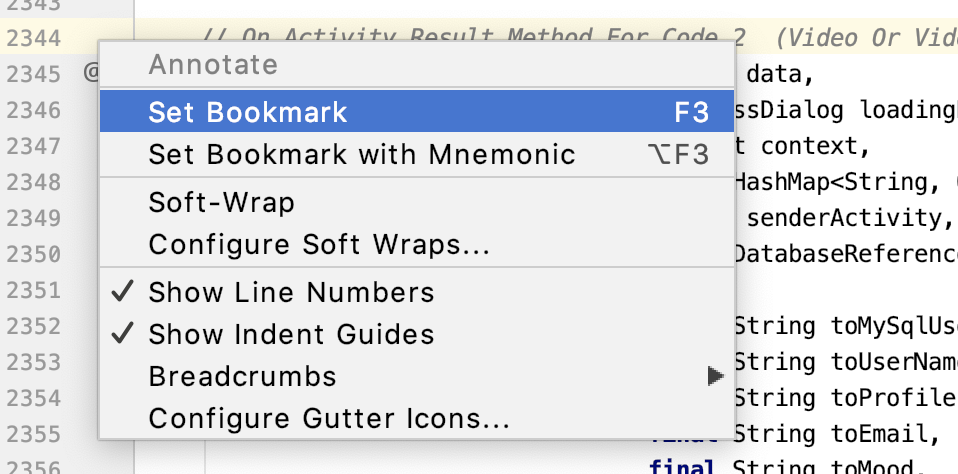
Task: Click line number 2356 in the gutter
Action: coord(34,467)
